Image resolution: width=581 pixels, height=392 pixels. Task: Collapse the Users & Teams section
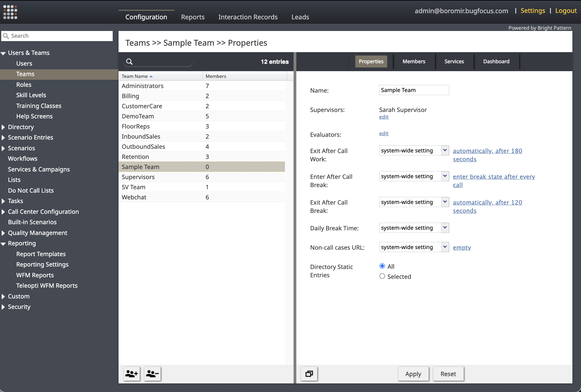point(3,53)
